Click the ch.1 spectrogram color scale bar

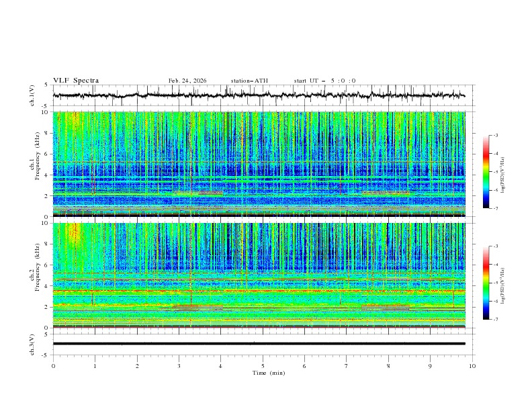pos(486,172)
